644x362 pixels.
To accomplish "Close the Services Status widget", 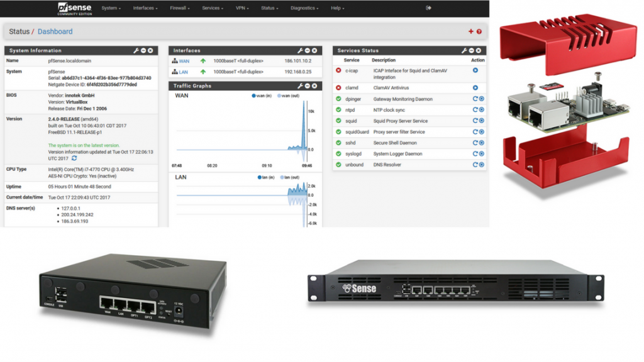I will point(479,50).
